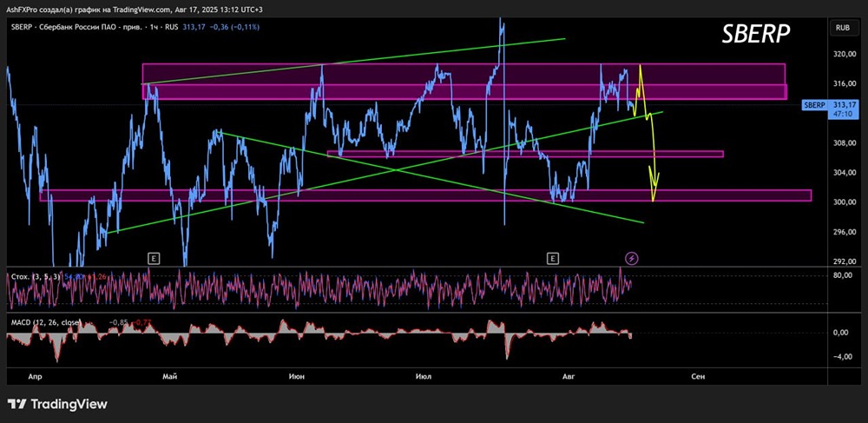Screen dimensions: 868x423
Task: Click the Апр label on the time axis
Action: 35,377
